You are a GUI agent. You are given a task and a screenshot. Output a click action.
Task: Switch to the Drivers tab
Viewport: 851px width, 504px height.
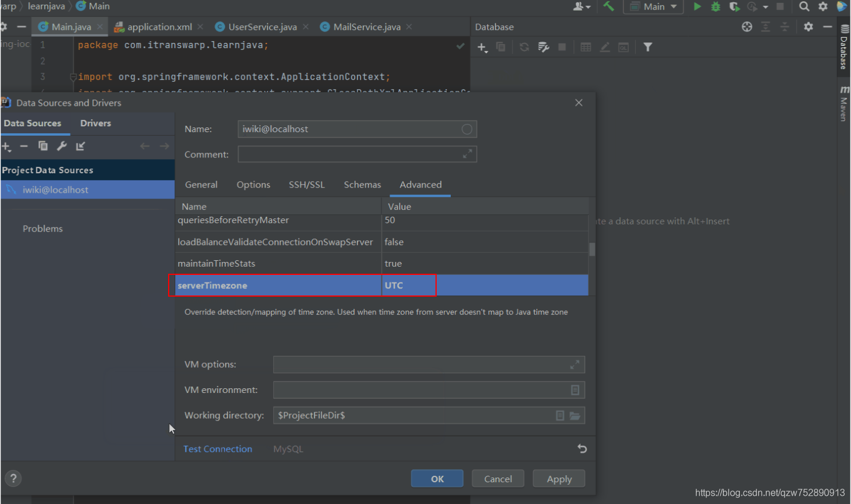96,123
